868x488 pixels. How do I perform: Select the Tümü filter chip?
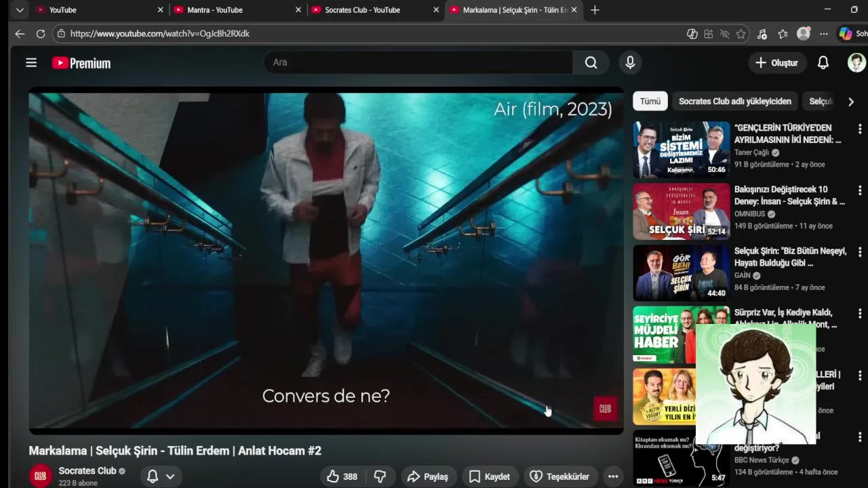650,101
